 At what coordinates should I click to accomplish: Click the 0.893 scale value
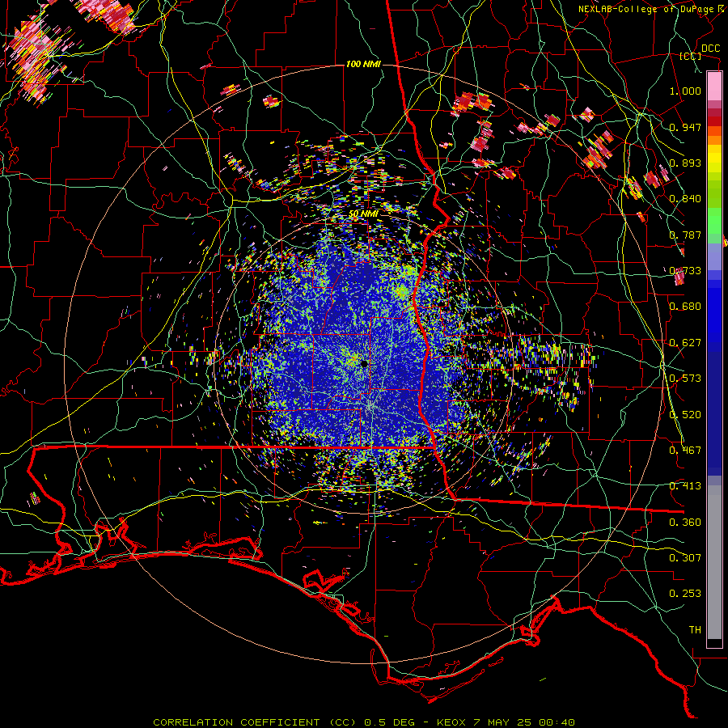click(685, 163)
